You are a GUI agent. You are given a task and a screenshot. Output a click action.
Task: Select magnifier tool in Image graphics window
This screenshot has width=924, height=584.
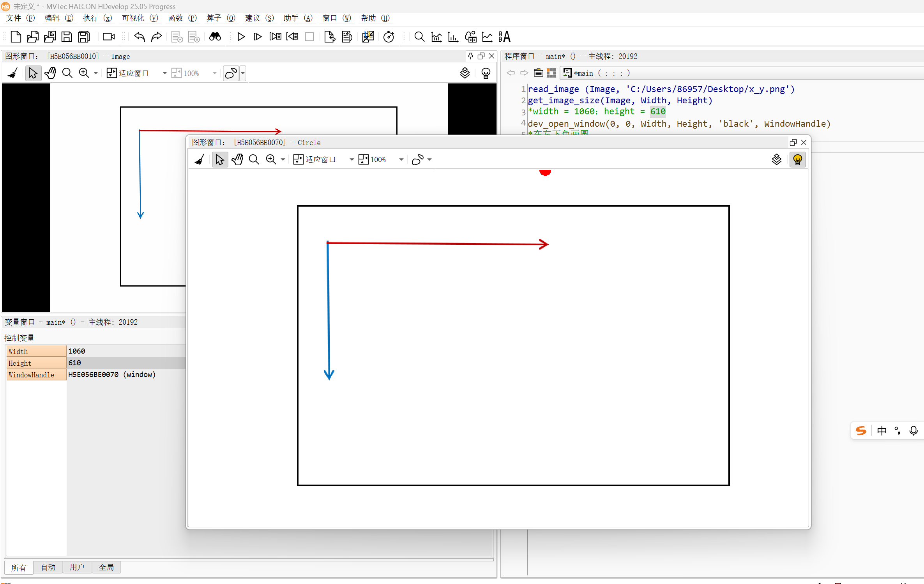pyautogui.click(x=67, y=73)
